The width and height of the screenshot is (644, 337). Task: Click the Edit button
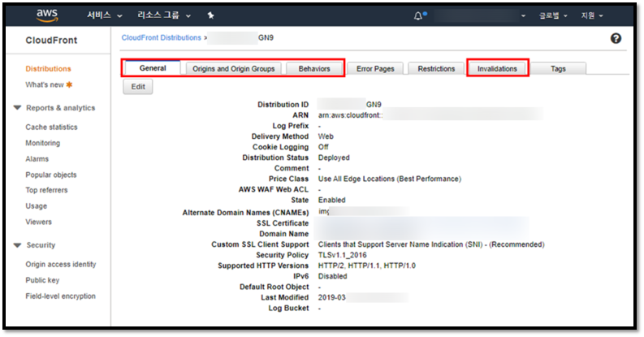(138, 87)
